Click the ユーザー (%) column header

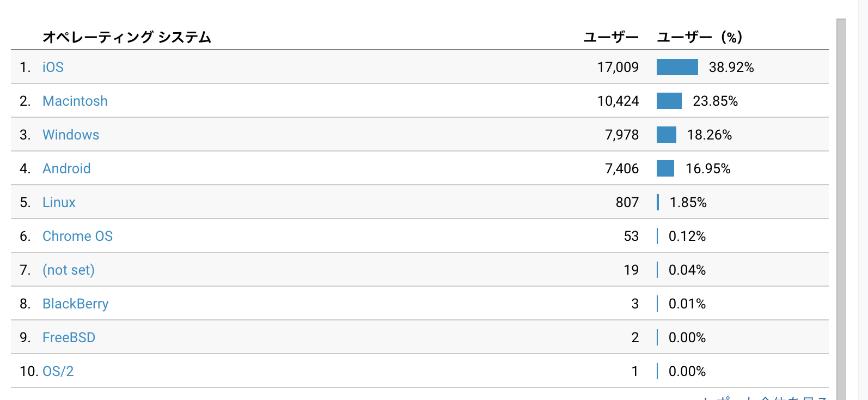700,37
